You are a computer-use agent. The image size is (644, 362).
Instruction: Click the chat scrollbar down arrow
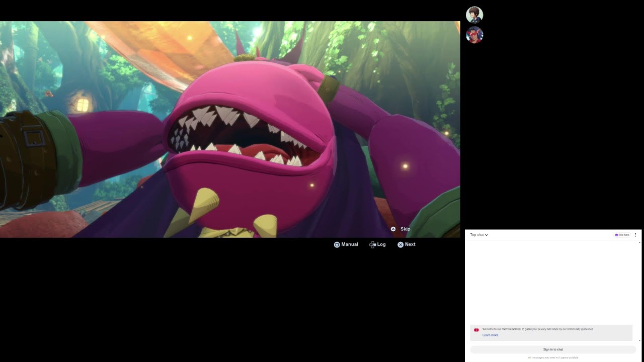(x=640, y=340)
